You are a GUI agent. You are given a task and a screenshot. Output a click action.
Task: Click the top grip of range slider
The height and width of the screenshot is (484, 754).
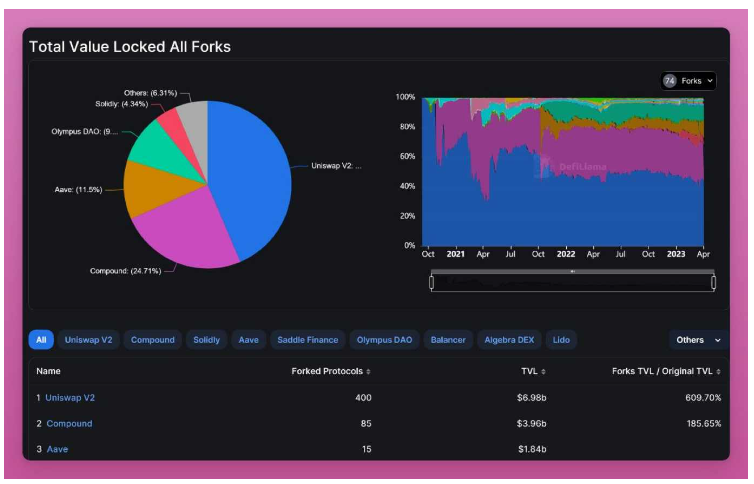(x=572, y=272)
